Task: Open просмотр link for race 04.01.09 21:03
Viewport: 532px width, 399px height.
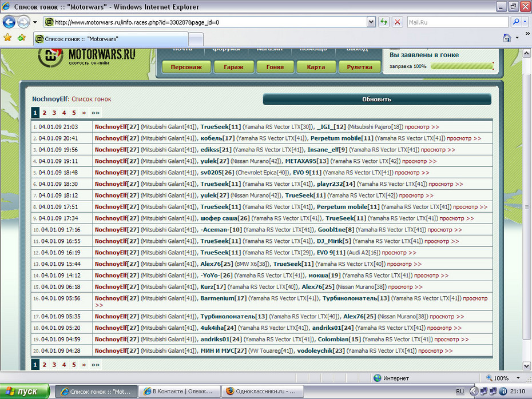Action: tap(422, 127)
